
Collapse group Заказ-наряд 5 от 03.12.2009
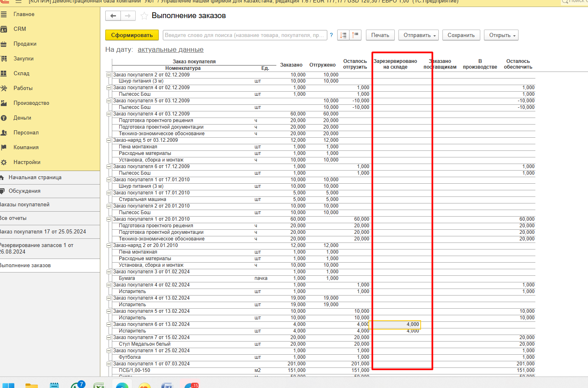109,140
